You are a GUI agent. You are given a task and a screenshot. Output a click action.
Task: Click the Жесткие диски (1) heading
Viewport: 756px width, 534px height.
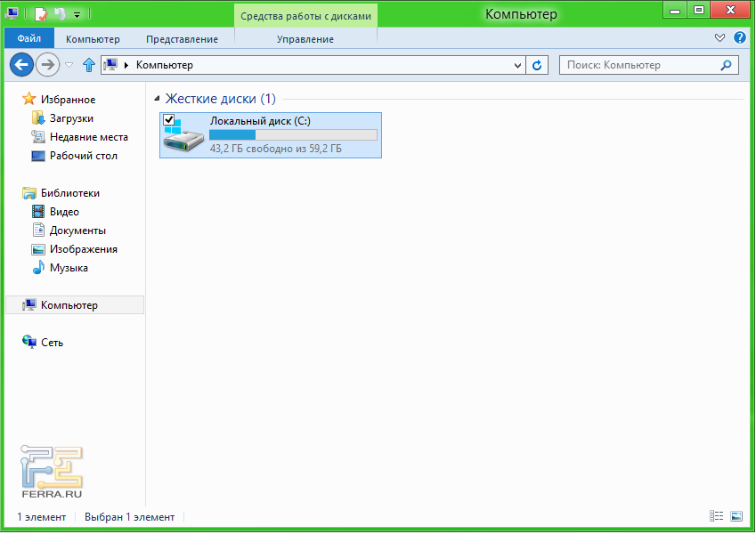coord(220,98)
